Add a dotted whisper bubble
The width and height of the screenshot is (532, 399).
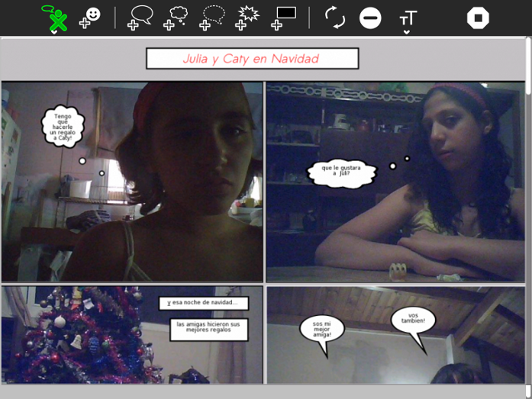coord(213,18)
